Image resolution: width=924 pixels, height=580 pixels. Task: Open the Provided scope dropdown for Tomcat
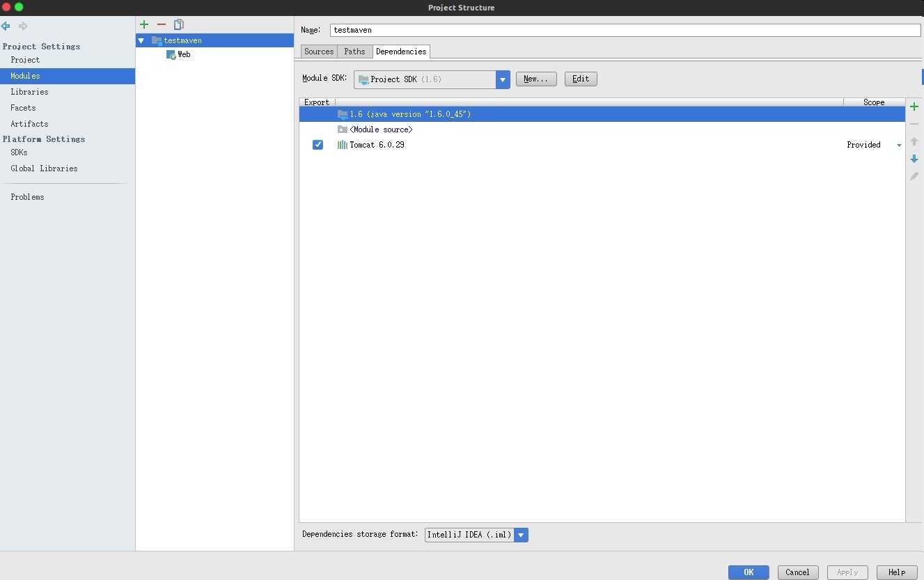tap(899, 145)
